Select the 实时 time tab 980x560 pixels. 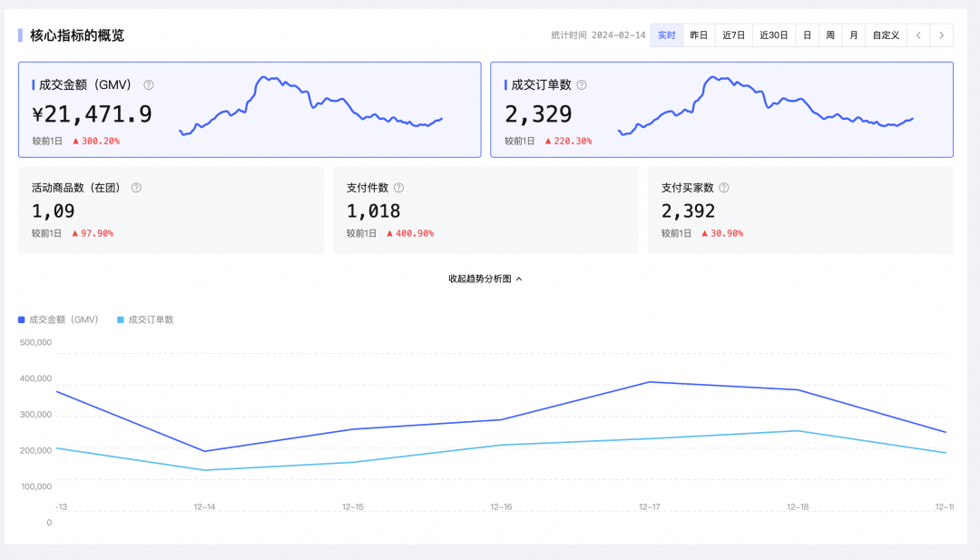(x=666, y=35)
